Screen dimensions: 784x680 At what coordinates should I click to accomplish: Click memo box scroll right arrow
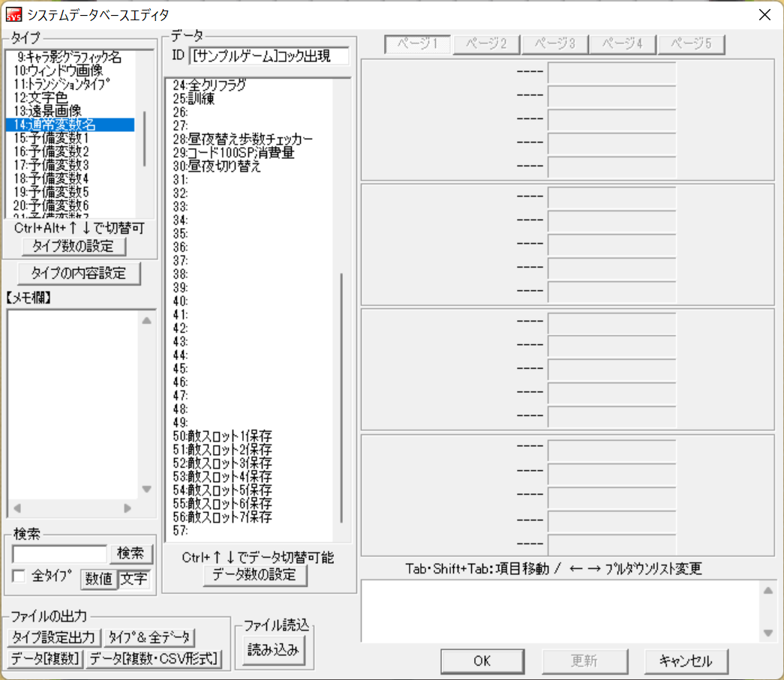click(x=128, y=508)
